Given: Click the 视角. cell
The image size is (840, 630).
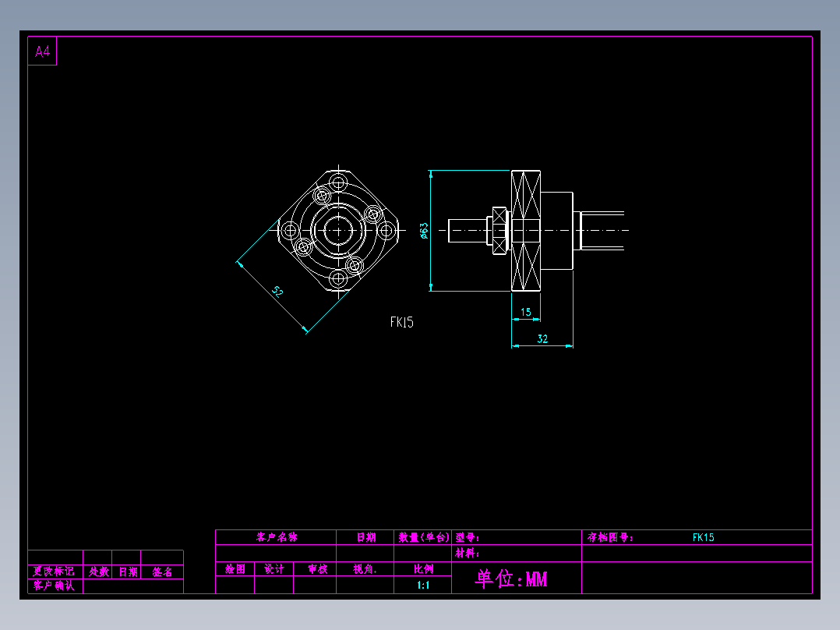Looking at the screenshot, I should point(365,569).
